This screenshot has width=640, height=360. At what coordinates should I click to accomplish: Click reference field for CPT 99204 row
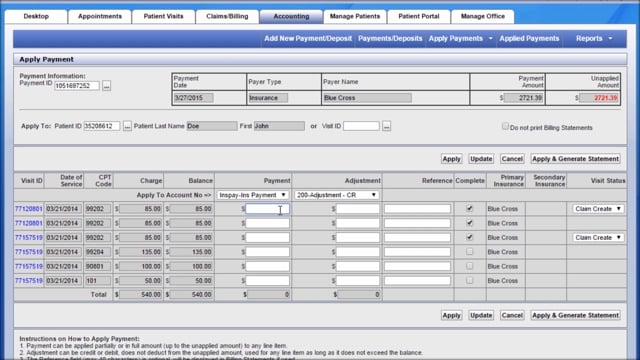click(417, 252)
